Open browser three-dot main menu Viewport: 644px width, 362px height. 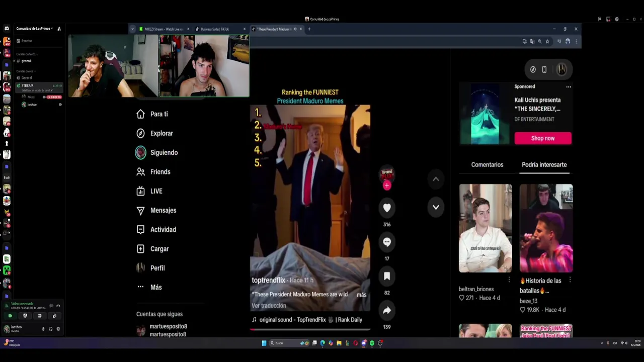point(576,41)
